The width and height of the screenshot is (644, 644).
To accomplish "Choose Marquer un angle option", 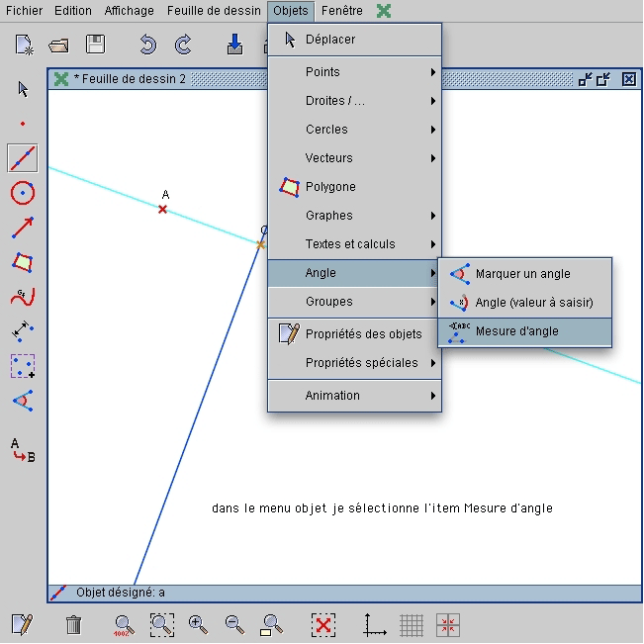I will [524, 274].
